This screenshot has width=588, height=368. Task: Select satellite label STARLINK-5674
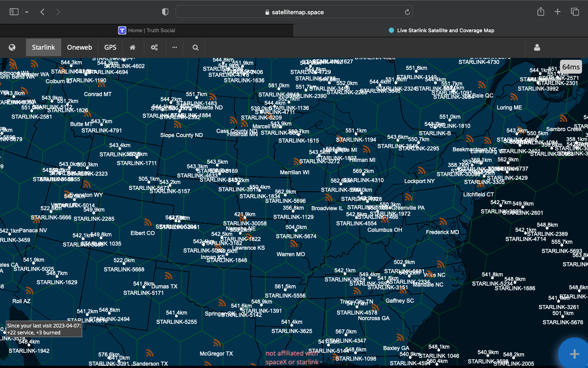pyautogui.click(x=296, y=236)
